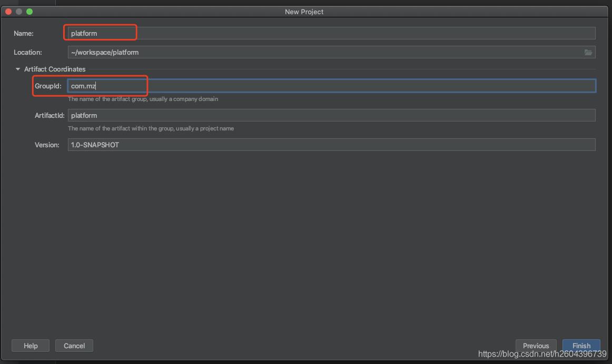Click the GroupId input containing com.mz
This screenshot has width=612, height=364.
click(331, 86)
